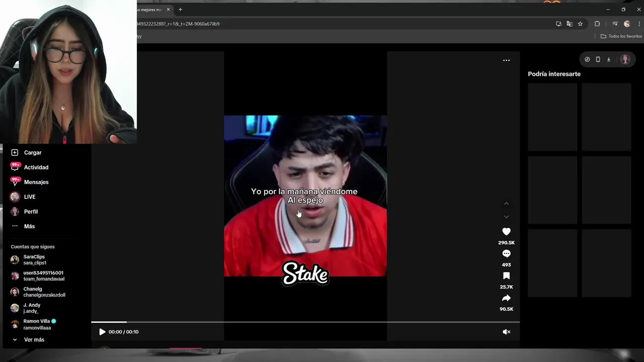This screenshot has height=362, width=644.
Task: Click 290.5K likes count
Action: tap(506, 243)
